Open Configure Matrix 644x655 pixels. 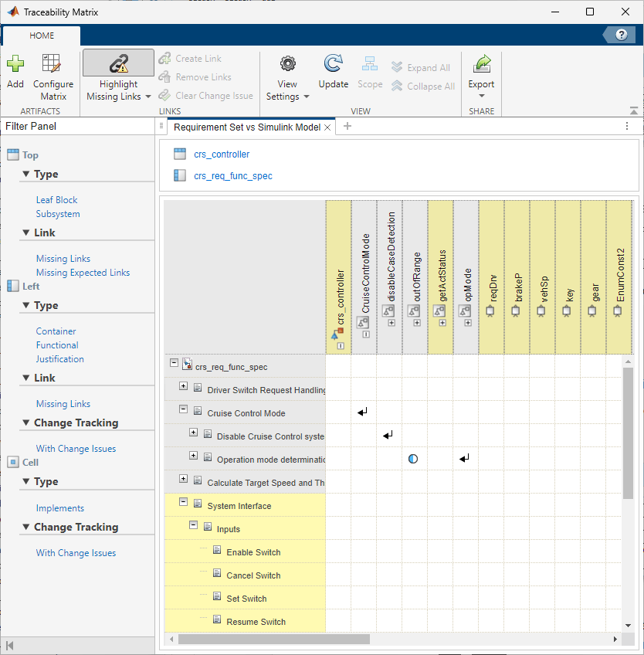53,77
